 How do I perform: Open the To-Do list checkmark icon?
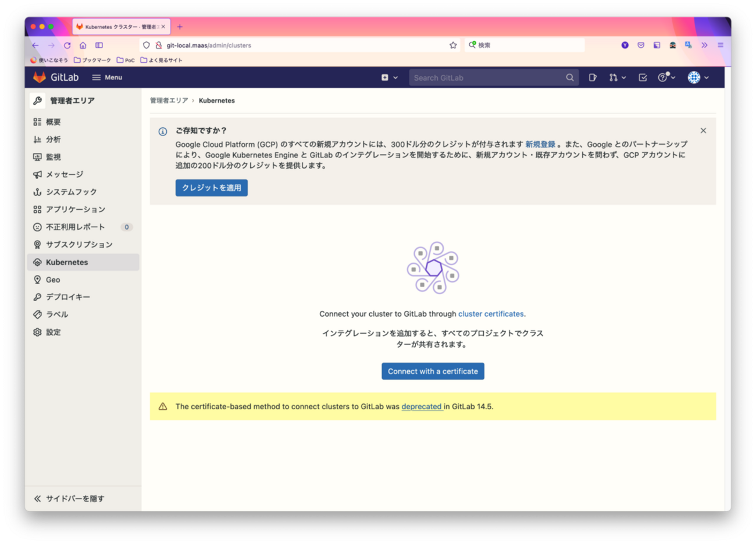643,77
